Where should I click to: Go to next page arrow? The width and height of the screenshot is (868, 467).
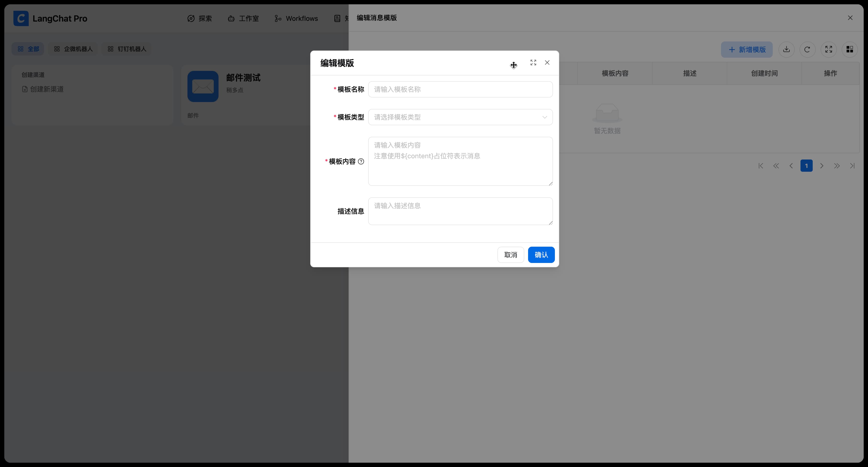click(x=822, y=165)
